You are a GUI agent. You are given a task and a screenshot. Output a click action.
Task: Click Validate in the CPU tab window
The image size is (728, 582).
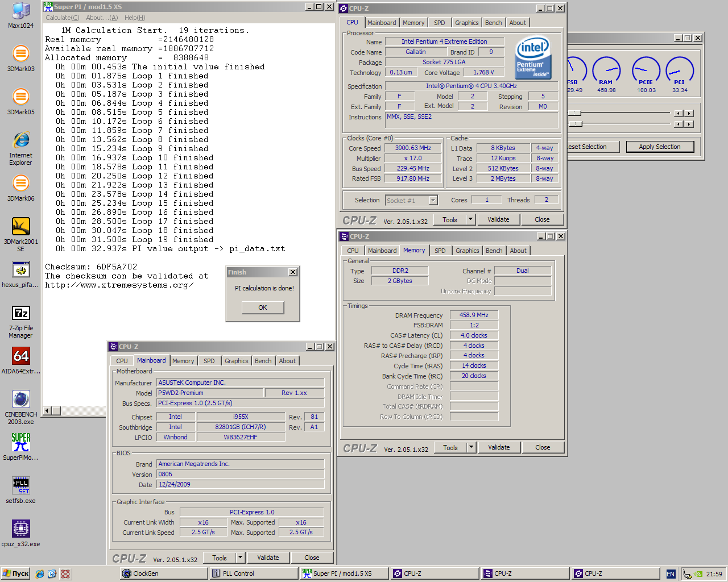pyautogui.click(x=499, y=219)
